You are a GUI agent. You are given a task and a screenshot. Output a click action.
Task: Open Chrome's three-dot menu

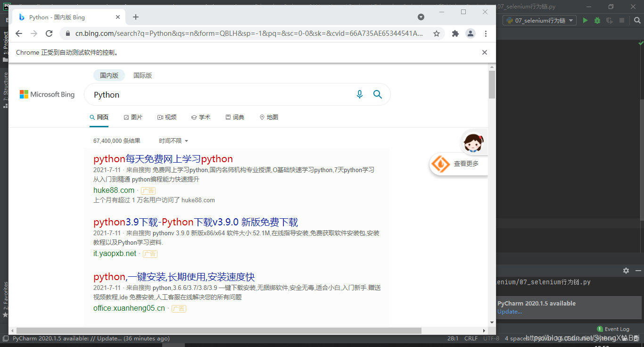pyautogui.click(x=486, y=33)
